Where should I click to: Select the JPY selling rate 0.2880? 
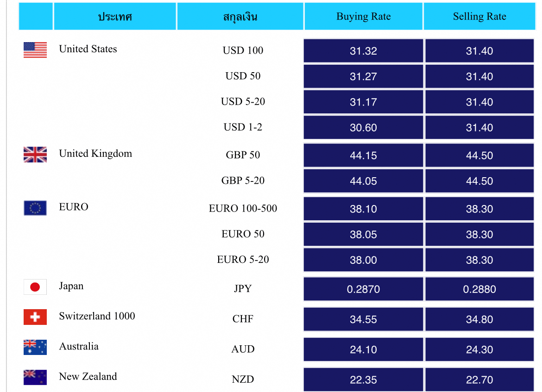coord(479,289)
